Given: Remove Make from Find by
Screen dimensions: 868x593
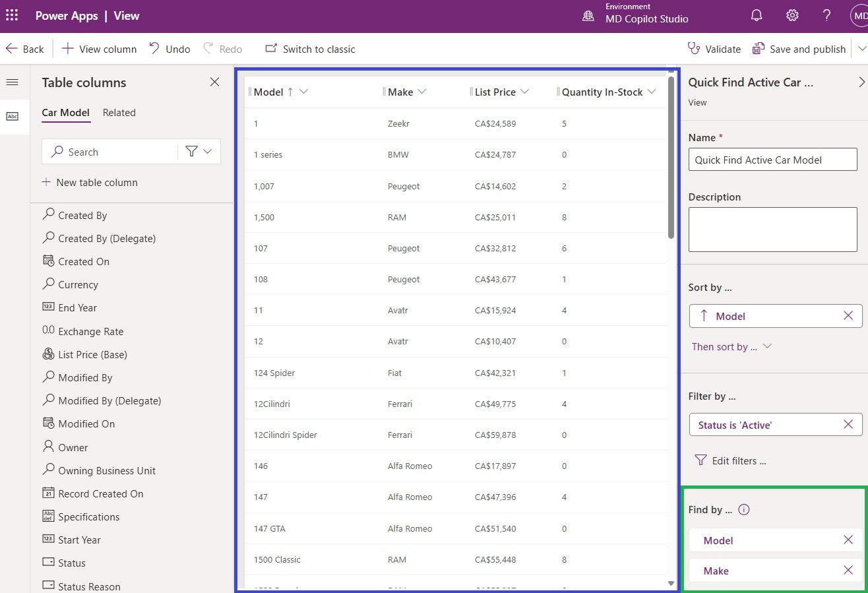Looking at the screenshot, I should coord(848,571).
